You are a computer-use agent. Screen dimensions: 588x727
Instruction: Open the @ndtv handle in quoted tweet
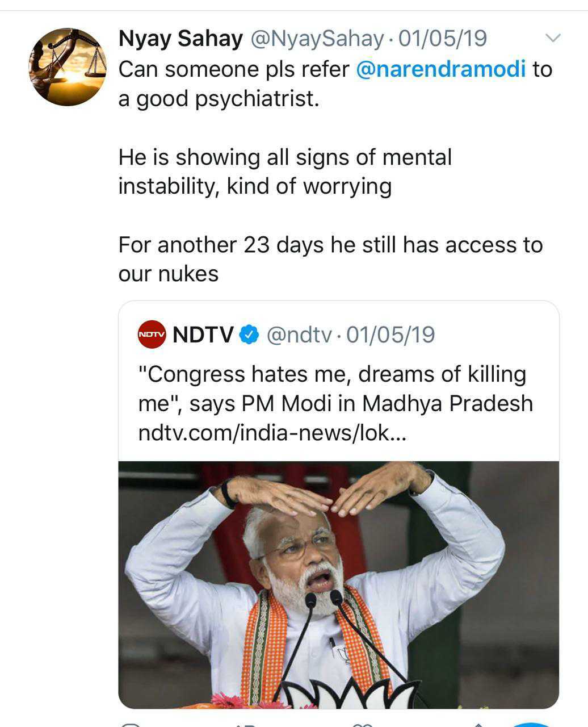click(x=299, y=335)
